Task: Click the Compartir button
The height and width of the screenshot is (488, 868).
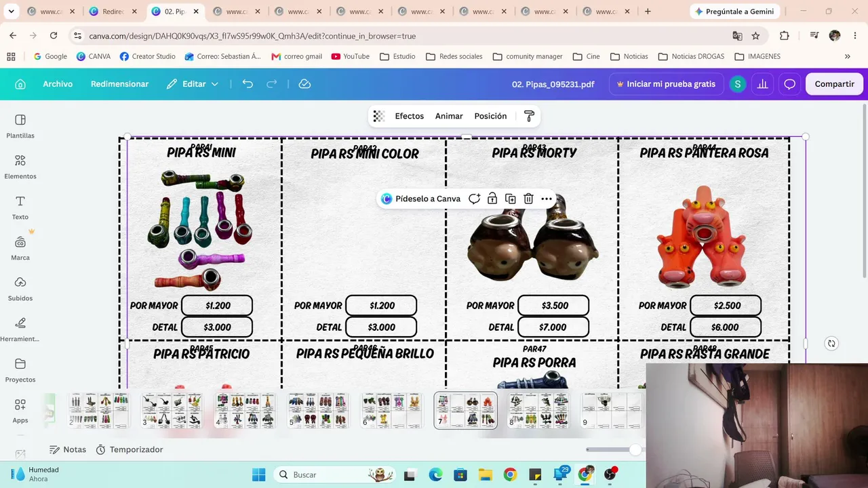Action: click(x=834, y=84)
